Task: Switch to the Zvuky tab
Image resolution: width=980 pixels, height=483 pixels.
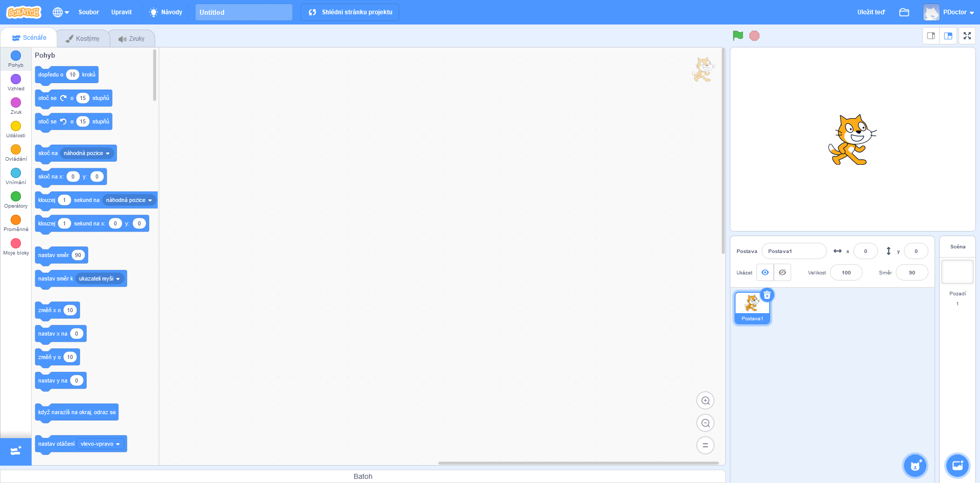Action: tap(132, 38)
